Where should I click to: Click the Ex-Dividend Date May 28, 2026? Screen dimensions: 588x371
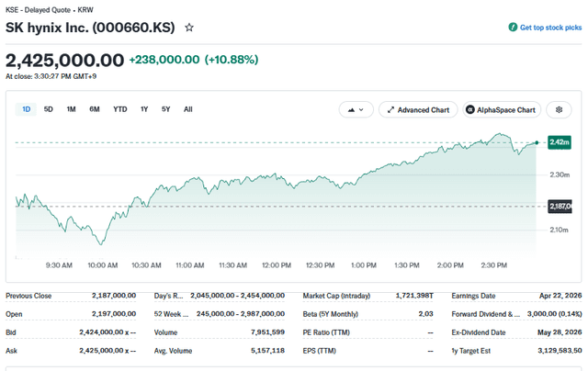tap(560, 332)
